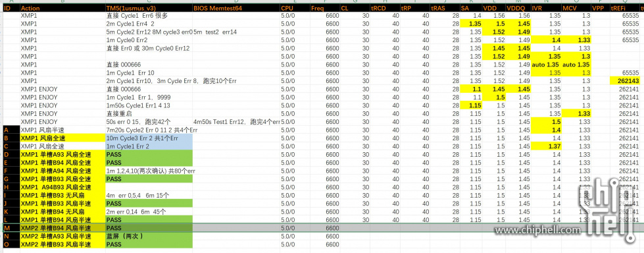
Task: Click "XMP1 单槽B94 无风扇" cell
Action: [x=62, y=212]
